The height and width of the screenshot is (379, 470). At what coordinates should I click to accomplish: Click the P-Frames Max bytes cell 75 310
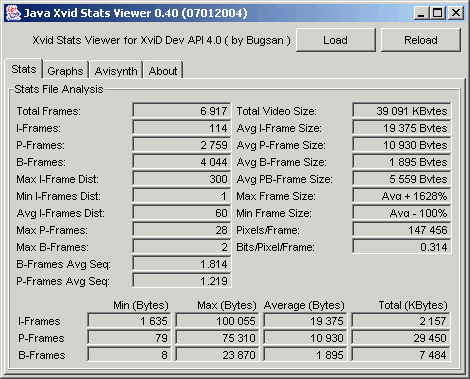point(217,338)
